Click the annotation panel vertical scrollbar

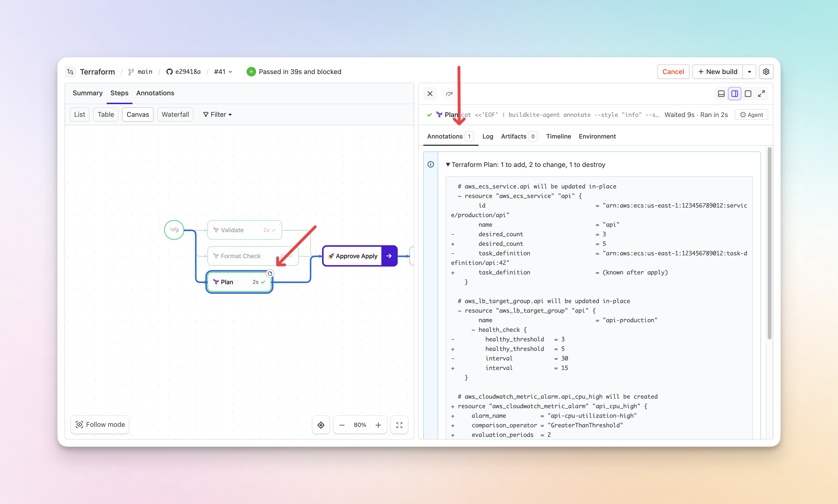coord(769,243)
